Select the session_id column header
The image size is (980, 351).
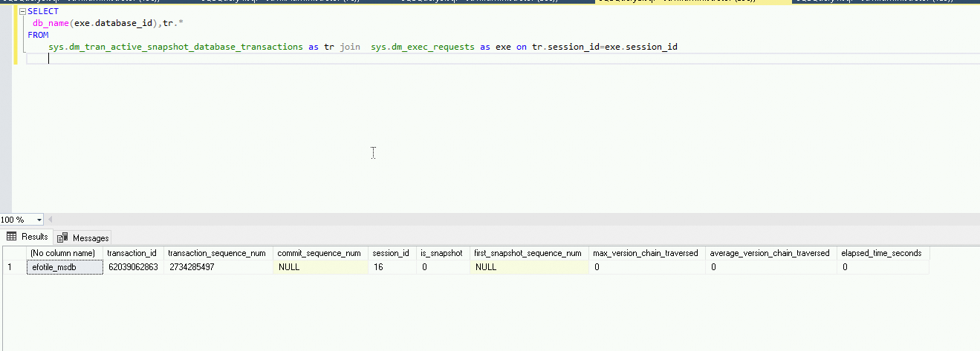[392, 253]
